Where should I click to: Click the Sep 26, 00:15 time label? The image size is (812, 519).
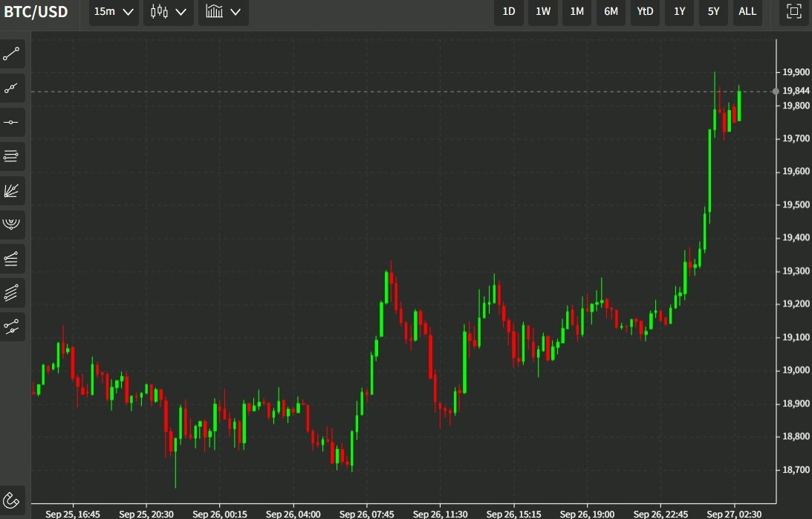point(220,514)
